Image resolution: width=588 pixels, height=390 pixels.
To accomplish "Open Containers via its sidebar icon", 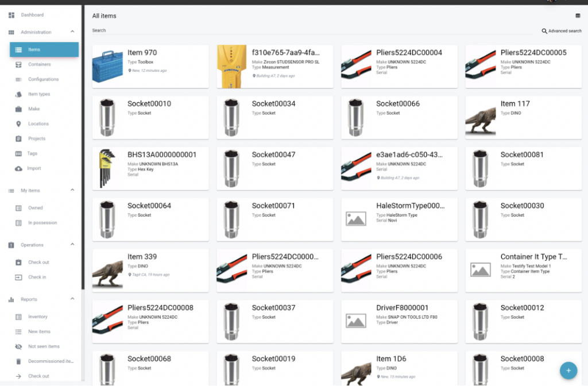I will (18, 64).
